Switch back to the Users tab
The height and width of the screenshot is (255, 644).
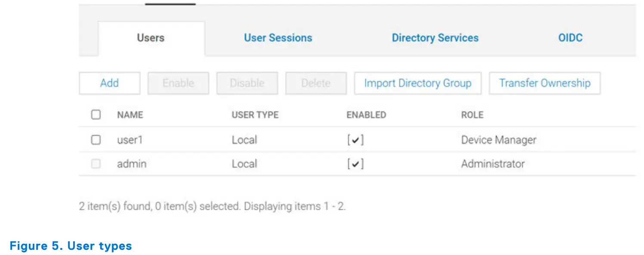(150, 38)
